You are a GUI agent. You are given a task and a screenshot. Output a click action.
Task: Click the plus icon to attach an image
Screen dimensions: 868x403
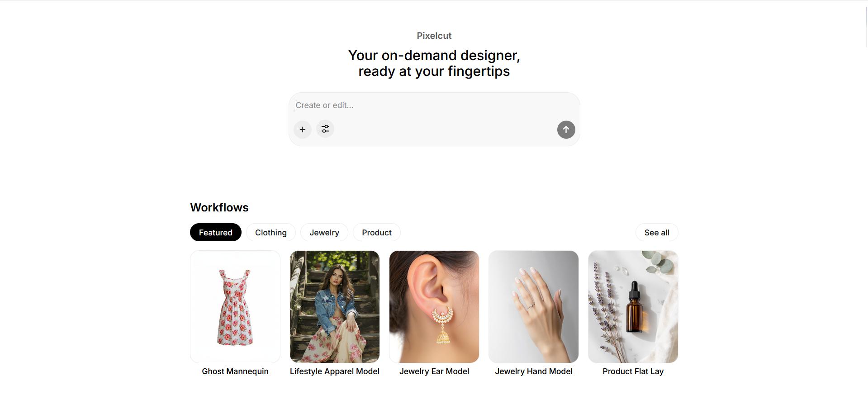point(302,129)
